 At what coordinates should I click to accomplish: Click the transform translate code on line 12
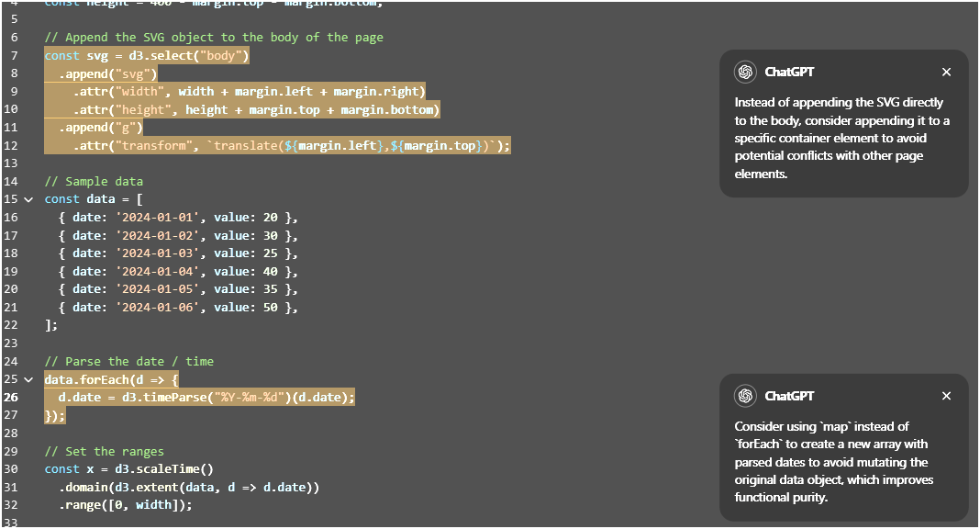click(x=292, y=146)
